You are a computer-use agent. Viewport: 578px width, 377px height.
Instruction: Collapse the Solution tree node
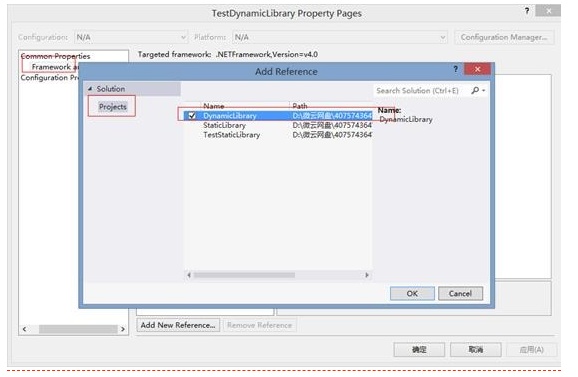coord(90,89)
